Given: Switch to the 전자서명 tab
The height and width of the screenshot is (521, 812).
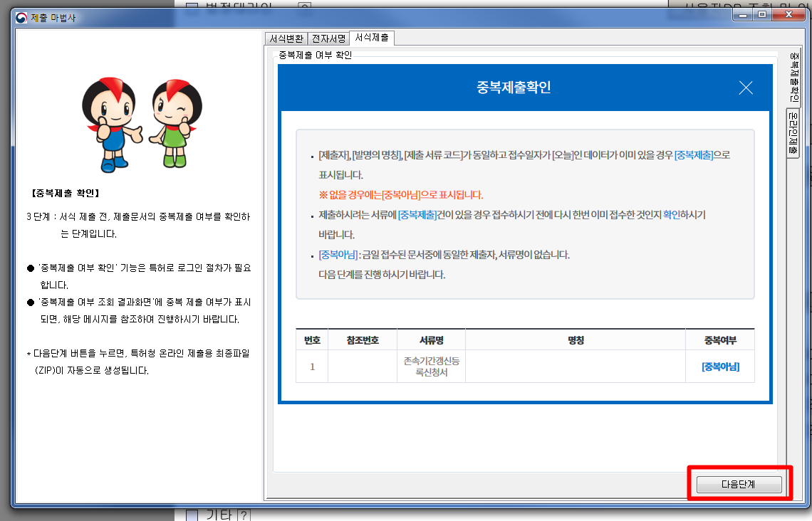Looking at the screenshot, I should [329, 39].
